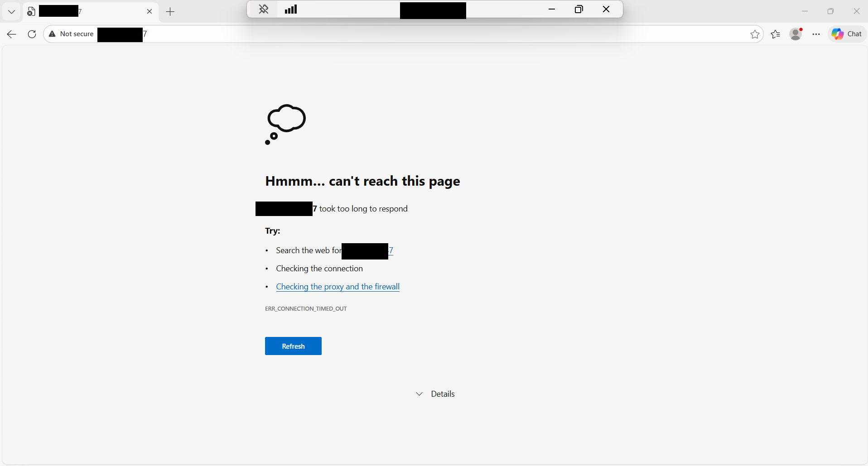
Task: Open Checking the proxy and firewall link
Action: tap(338, 287)
